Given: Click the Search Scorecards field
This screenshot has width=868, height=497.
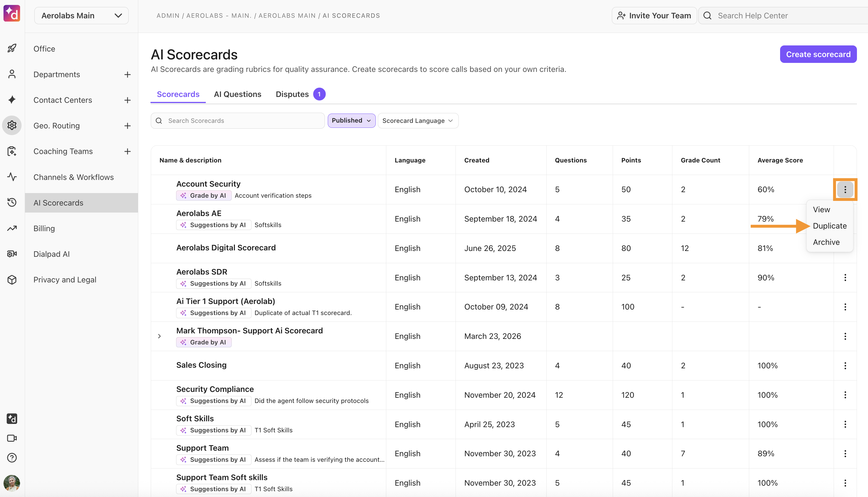Looking at the screenshot, I should click(238, 121).
